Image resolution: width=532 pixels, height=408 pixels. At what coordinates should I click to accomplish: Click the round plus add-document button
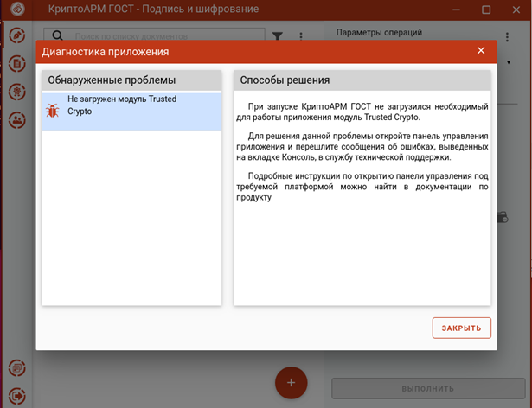[x=292, y=383]
